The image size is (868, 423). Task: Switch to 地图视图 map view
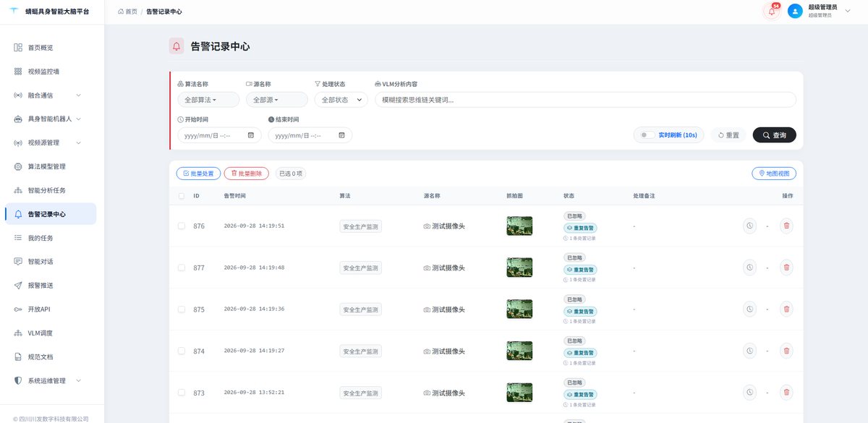point(774,174)
